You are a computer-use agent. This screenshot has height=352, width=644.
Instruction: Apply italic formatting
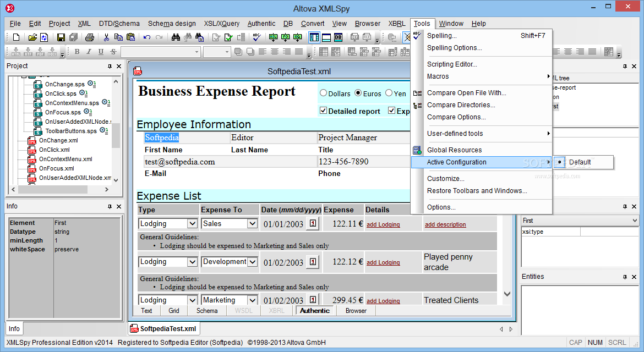[x=89, y=52]
